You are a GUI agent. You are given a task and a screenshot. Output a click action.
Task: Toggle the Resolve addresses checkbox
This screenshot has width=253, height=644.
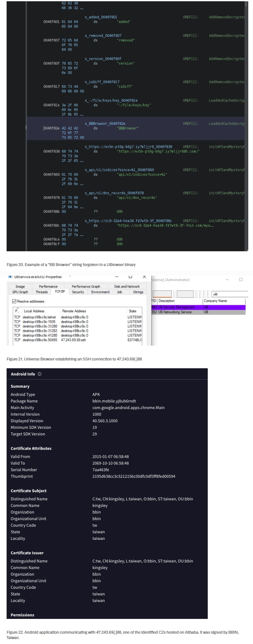pyautogui.click(x=14, y=301)
